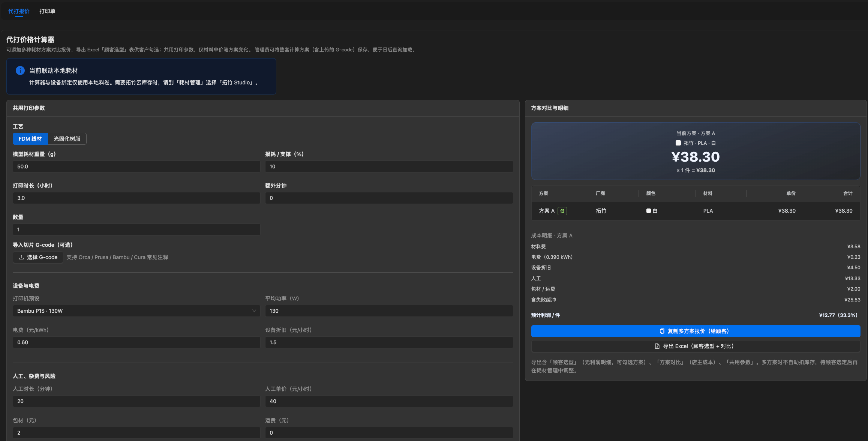Focus the 损耗 / 支撑 (%) input field
This screenshot has height=441, width=868.
(389, 166)
